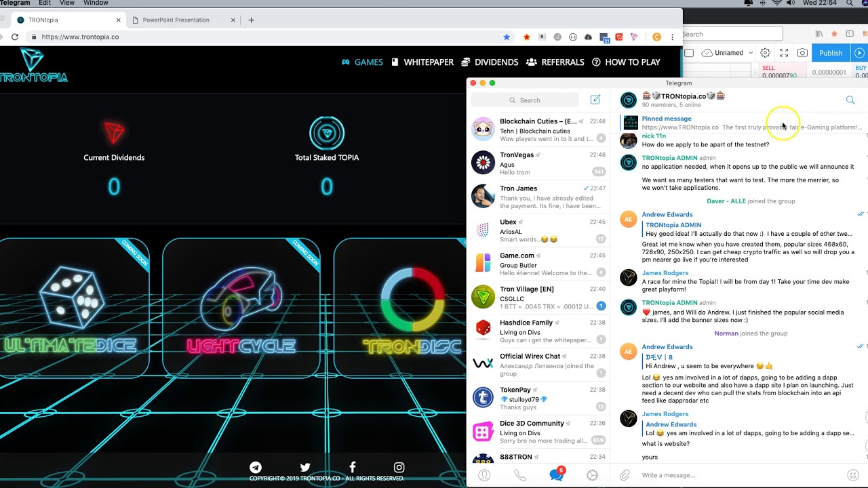Open Telegram Chats tab with badge
Viewport: 868px width, 488px height.
tap(557, 474)
